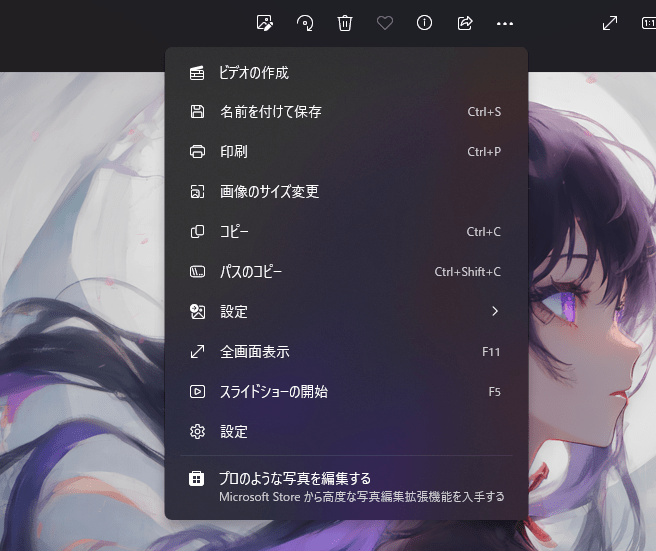This screenshot has width=656, height=551.
Task: Click the Microsoft Store bag icon
Action: click(197, 478)
